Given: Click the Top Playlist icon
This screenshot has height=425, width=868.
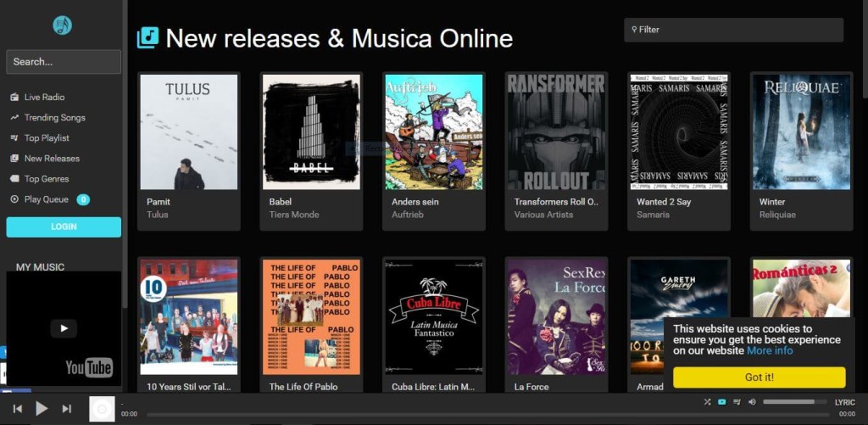Looking at the screenshot, I should coord(14,138).
